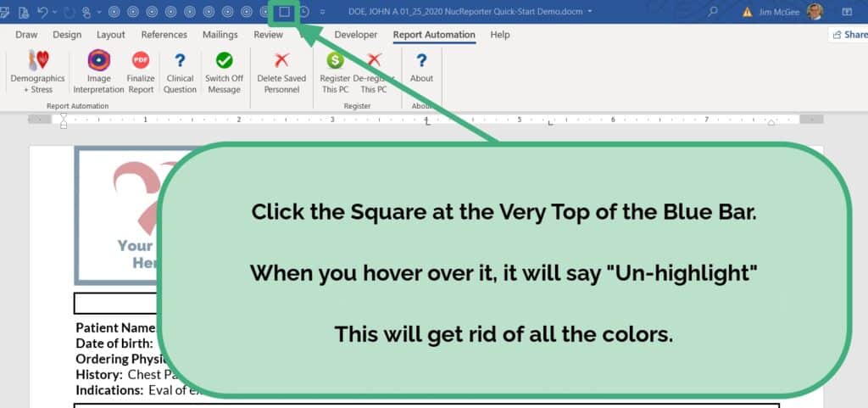Click Delete Saved Personnel
868x408 pixels.
click(x=281, y=70)
